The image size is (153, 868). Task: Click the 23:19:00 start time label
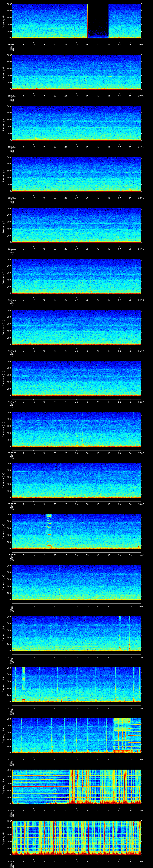[12, 96]
